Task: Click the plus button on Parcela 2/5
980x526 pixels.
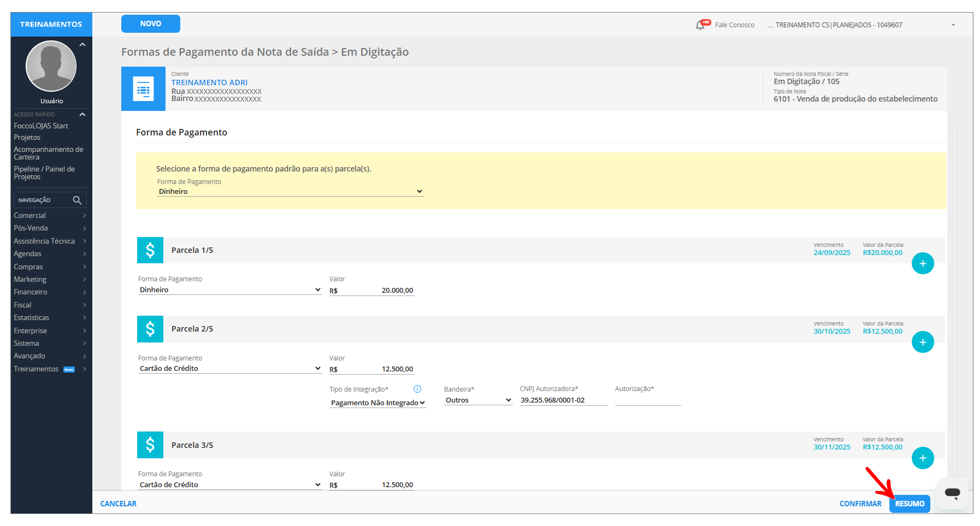Action: 922,342
